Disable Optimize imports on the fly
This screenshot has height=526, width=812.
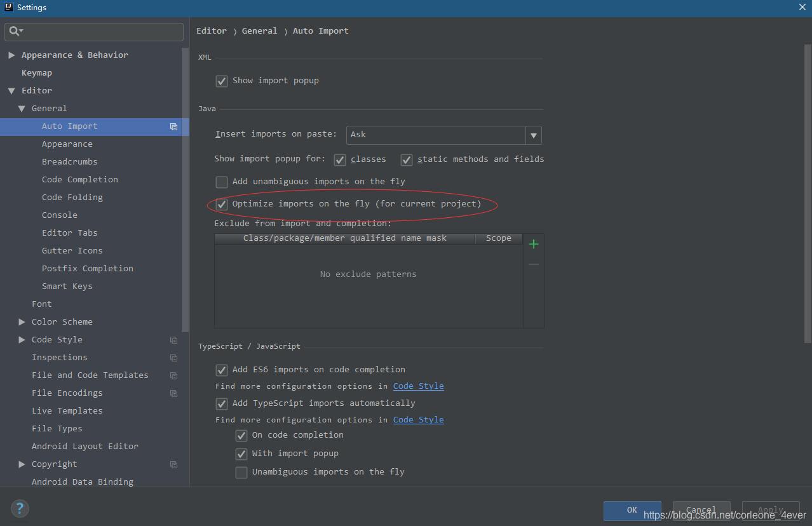tap(222, 205)
